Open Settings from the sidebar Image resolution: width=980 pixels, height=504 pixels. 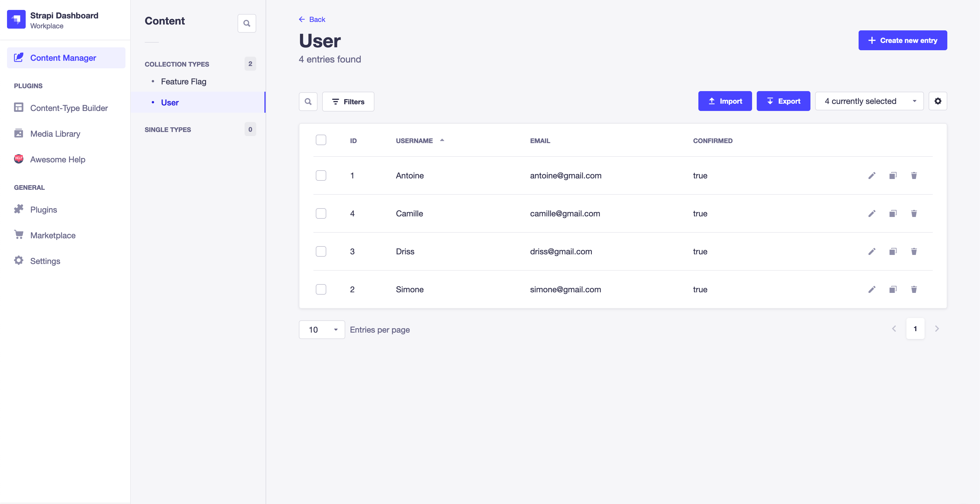pyautogui.click(x=45, y=261)
